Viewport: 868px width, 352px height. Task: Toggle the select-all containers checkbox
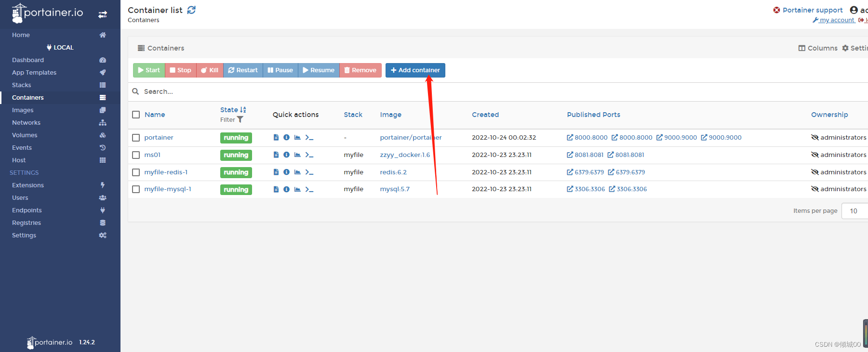click(x=136, y=115)
